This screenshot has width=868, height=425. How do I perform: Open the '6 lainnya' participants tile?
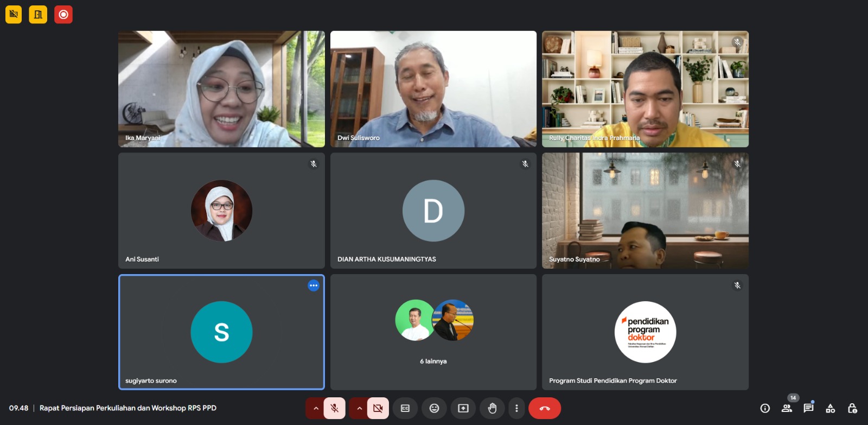click(x=433, y=332)
